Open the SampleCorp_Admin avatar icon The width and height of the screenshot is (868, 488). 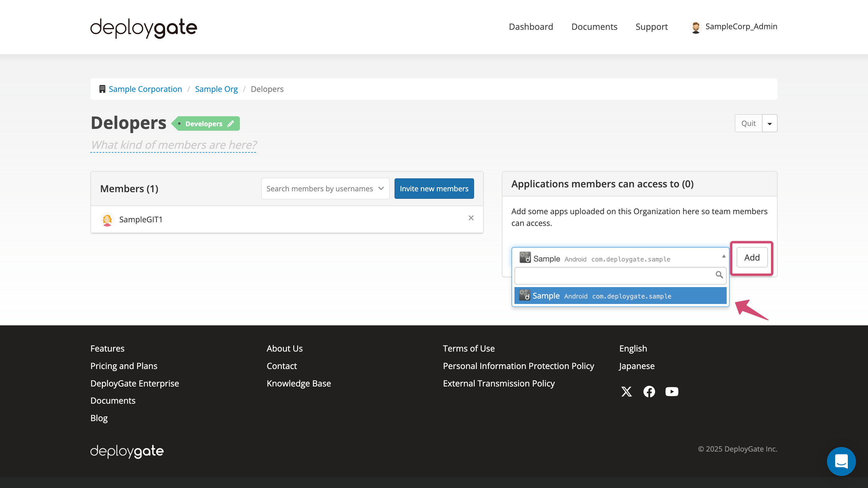coord(696,27)
